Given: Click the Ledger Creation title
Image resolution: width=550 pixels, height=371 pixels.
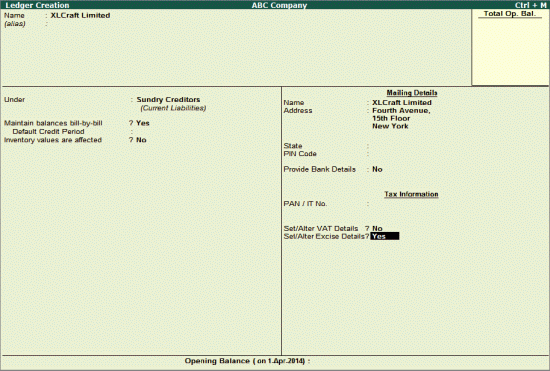Looking at the screenshot, I should (37, 5).
